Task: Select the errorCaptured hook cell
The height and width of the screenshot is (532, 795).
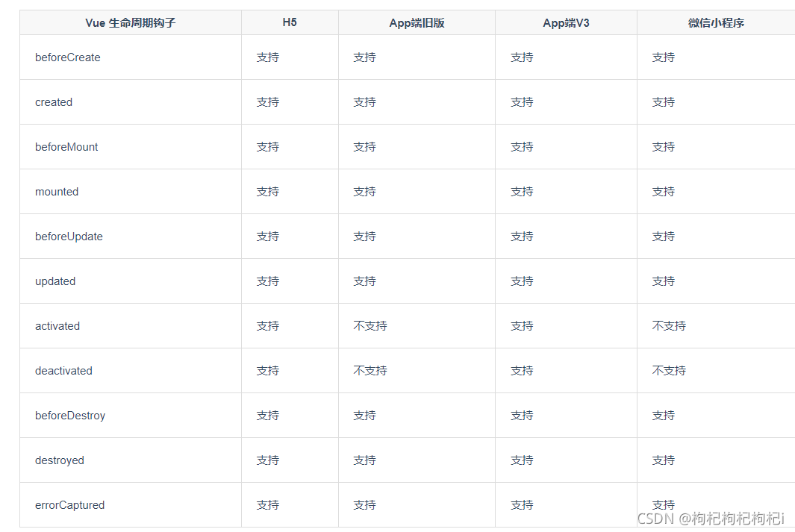Action: pos(69,505)
